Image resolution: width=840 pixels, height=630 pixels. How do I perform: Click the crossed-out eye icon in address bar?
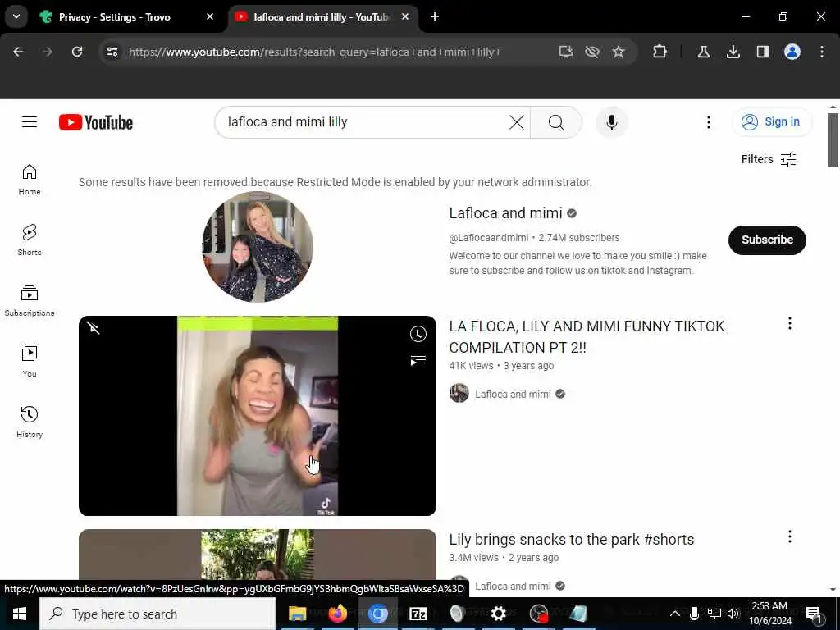(592, 52)
